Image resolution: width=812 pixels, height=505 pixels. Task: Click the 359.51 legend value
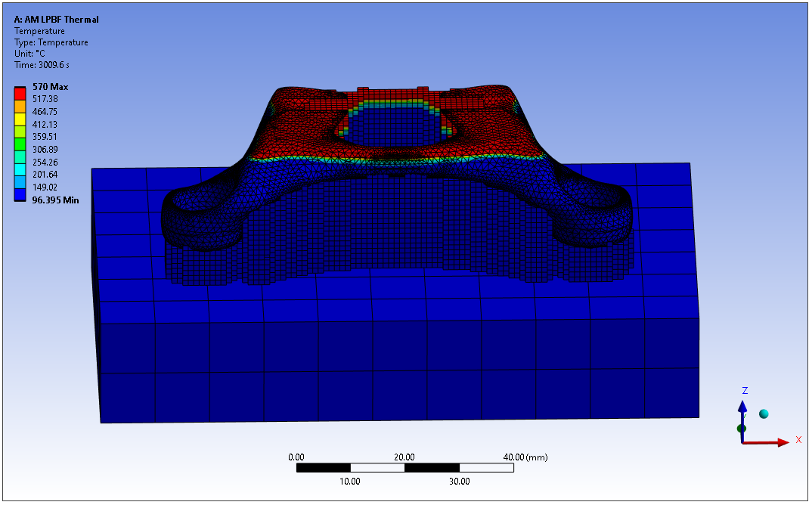click(x=46, y=137)
